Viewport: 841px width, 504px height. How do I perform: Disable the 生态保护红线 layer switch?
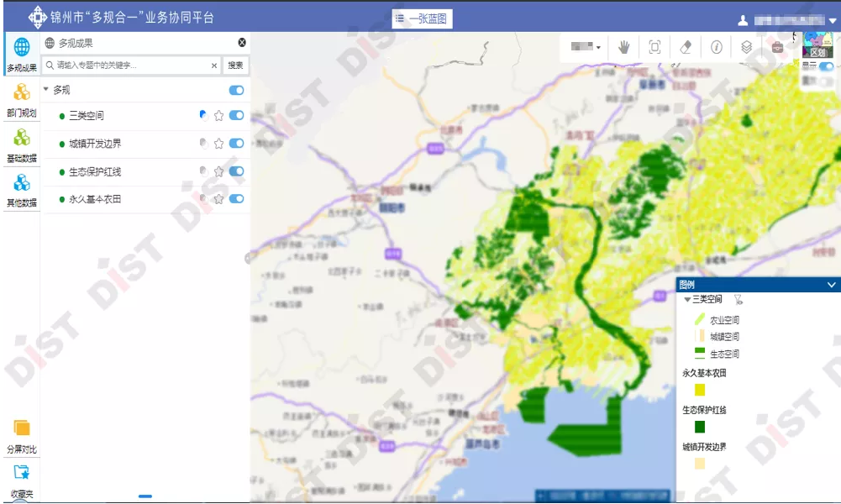pyautogui.click(x=236, y=171)
